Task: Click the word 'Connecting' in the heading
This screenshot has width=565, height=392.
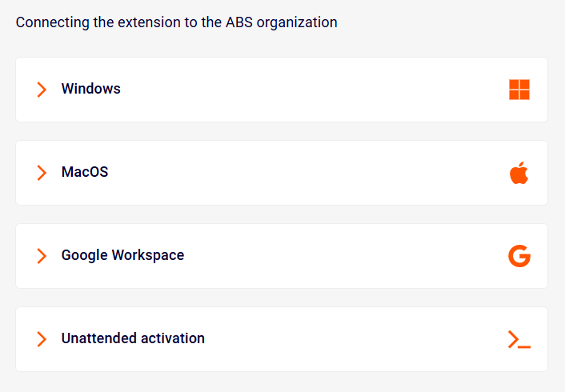Action: tap(52, 22)
